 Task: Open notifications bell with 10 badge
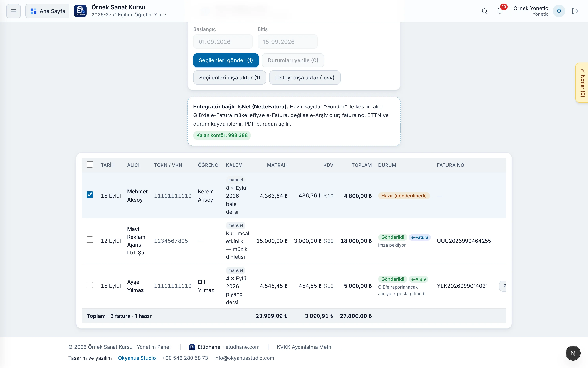[500, 11]
